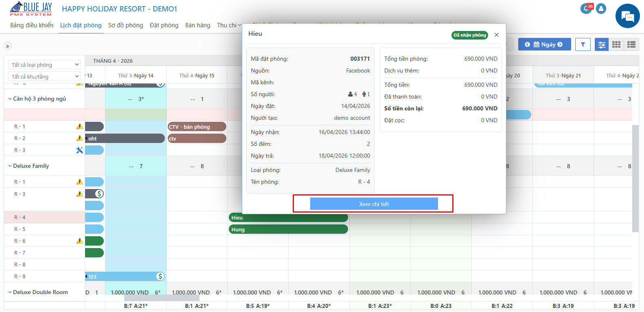Open the lowercase ctv booking bar
The width and height of the screenshot is (644, 312).
pos(197,138)
